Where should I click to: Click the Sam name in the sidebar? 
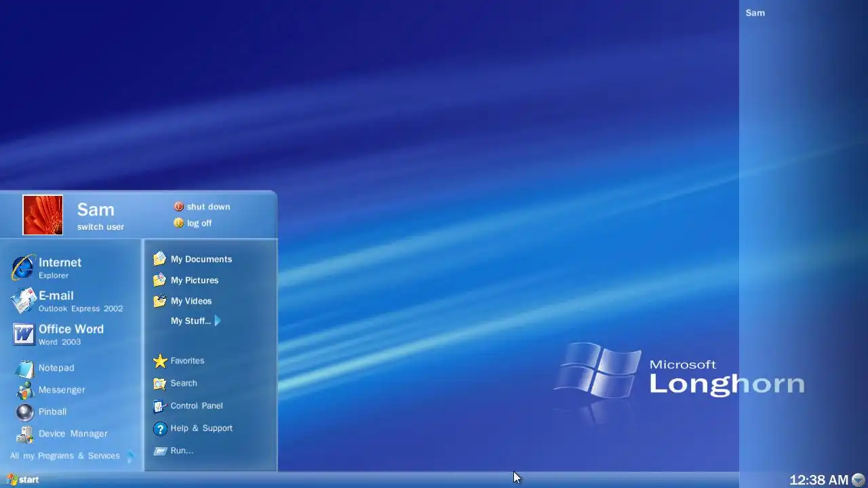click(755, 13)
